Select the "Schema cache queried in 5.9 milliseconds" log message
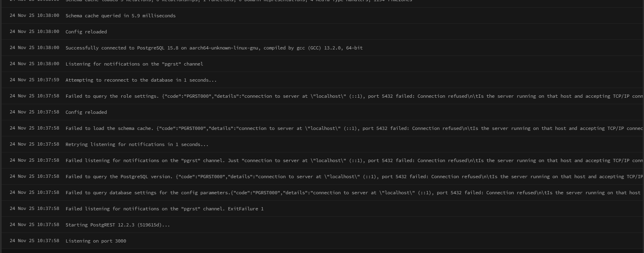The height and width of the screenshot is (253, 644). click(x=120, y=16)
